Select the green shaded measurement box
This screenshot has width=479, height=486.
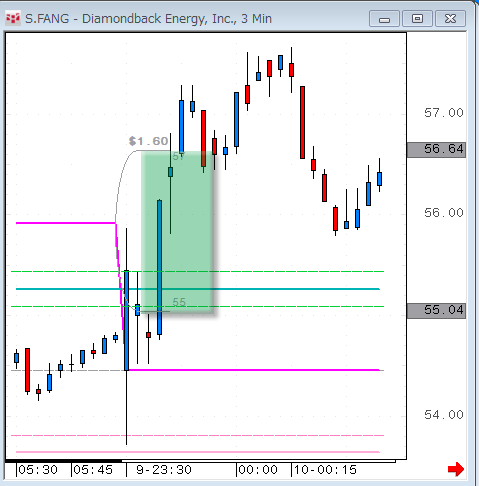coord(177,232)
